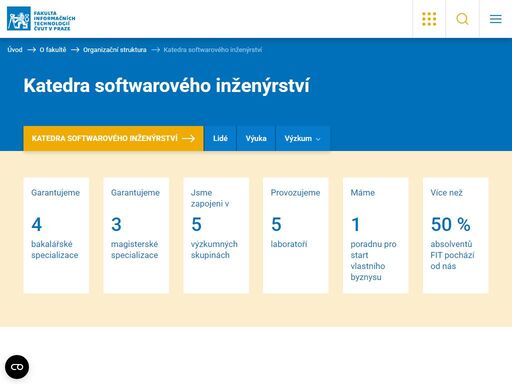Switch to the Lidé tab

[x=220, y=138]
